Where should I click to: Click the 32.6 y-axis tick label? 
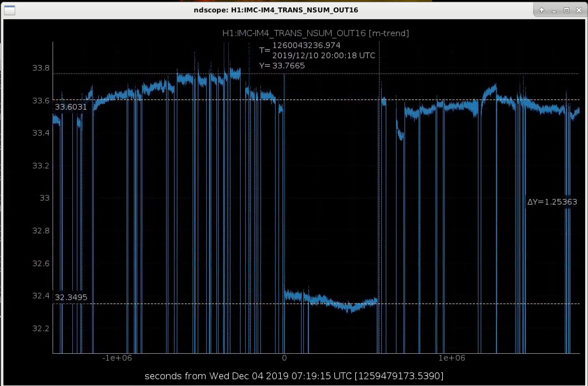[41, 263]
